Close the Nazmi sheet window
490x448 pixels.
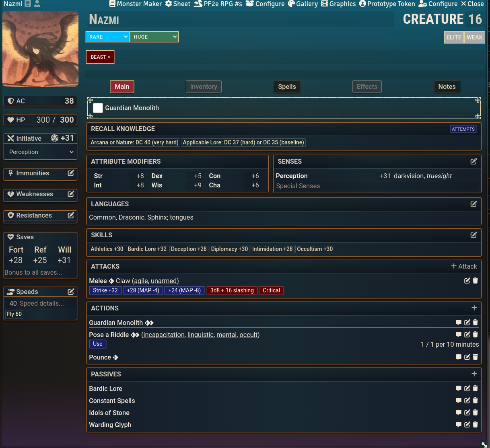pos(472,4)
